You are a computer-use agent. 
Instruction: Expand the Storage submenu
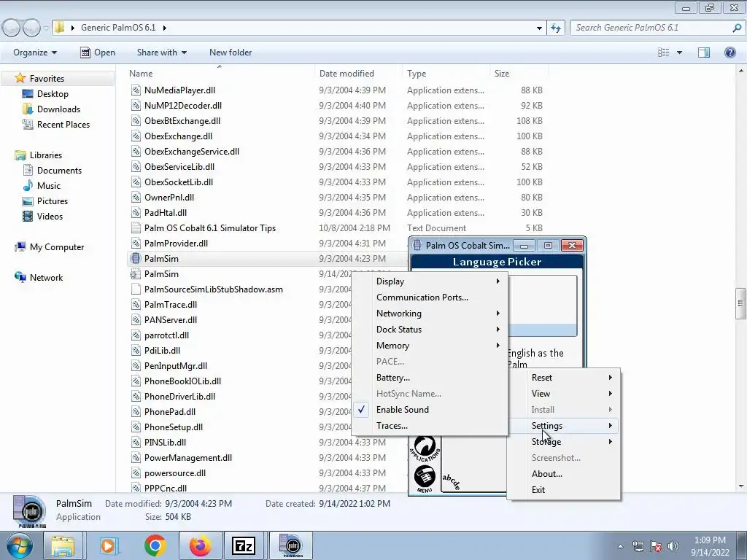[x=564, y=442]
